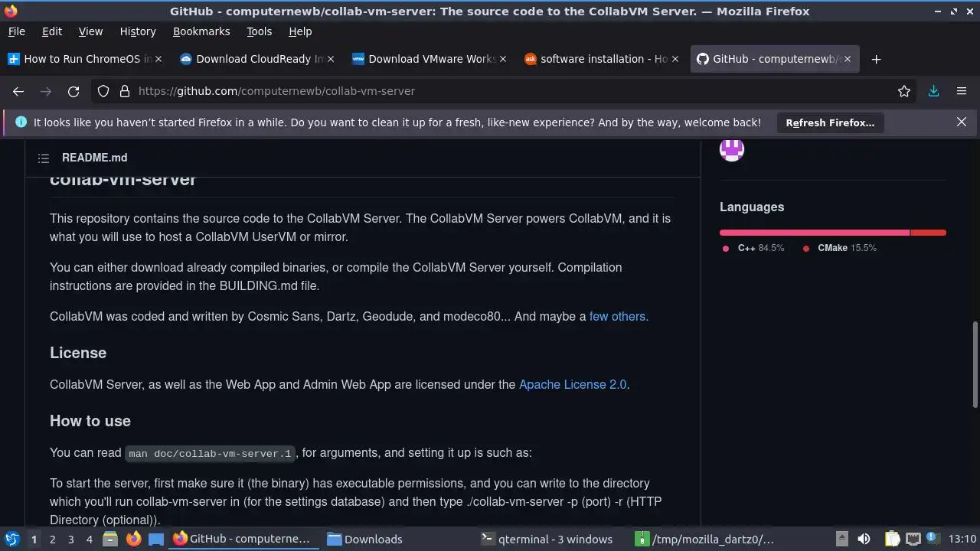Open the Edit menu
Viewport: 980px width, 551px height.
[x=52, y=31]
